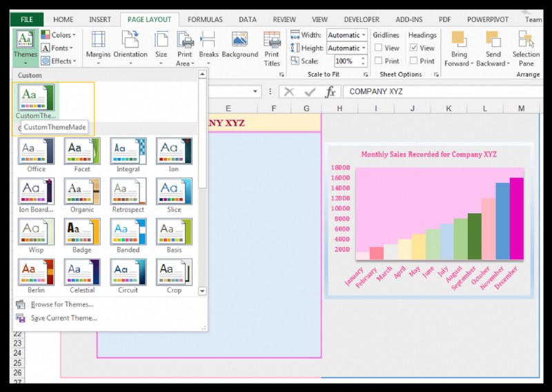The width and height of the screenshot is (552, 392).
Task: Click the Insert Function fx icon
Action: point(331,92)
